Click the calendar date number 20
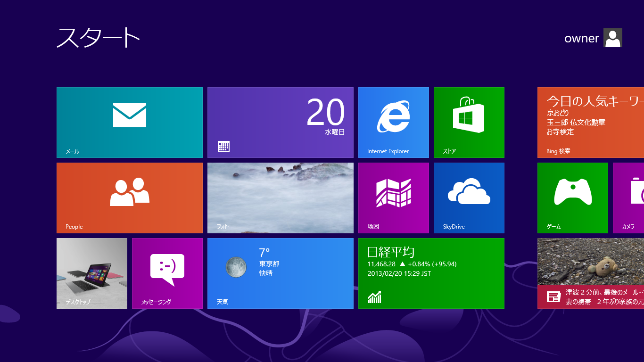 (326, 113)
